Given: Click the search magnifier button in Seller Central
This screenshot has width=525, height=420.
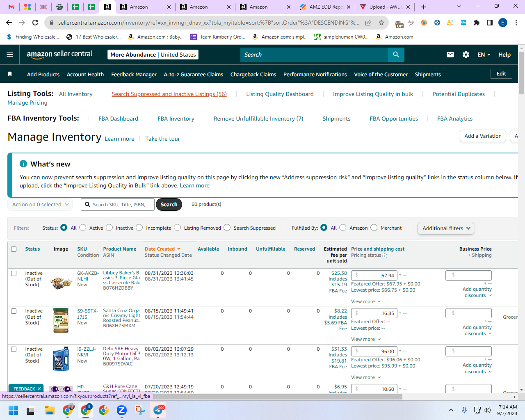Looking at the screenshot, I should click(x=396, y=55).
